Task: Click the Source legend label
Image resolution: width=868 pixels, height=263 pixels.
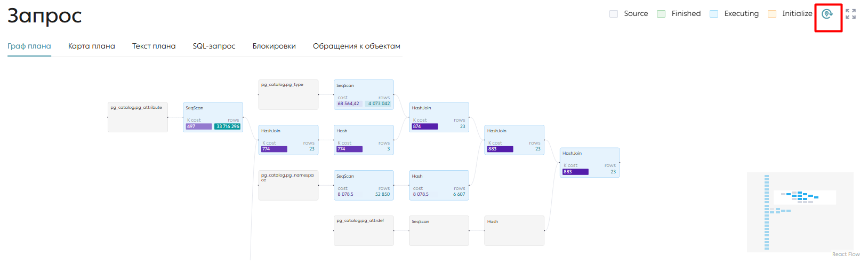Action: pyautogui.click(x=636, y=14)
